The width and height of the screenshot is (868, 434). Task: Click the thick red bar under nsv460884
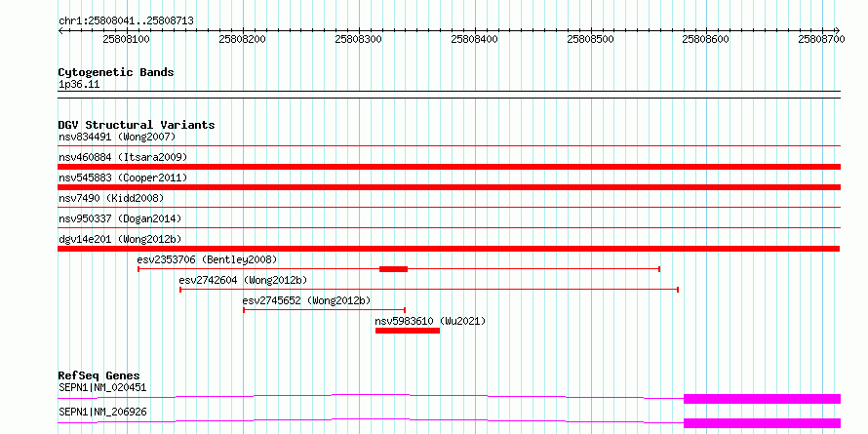[449, 167]
